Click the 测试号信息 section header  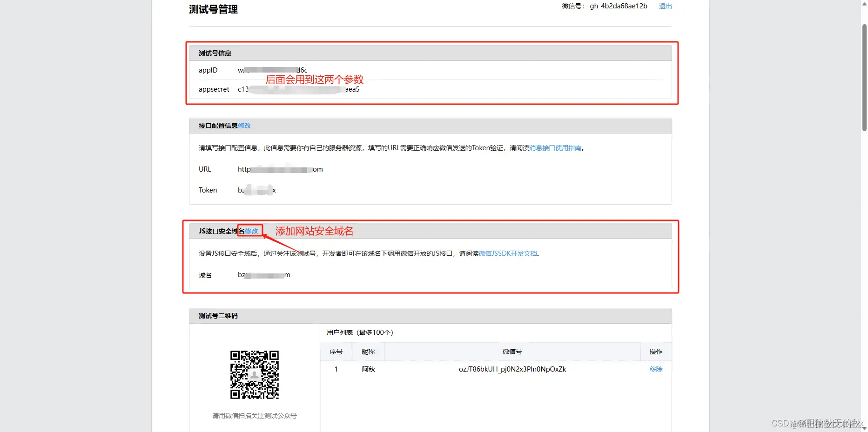(x=431, y=53)
